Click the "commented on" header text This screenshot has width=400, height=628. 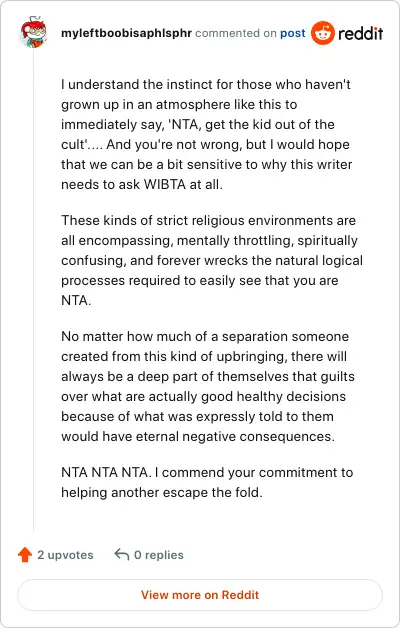[236, 33]
